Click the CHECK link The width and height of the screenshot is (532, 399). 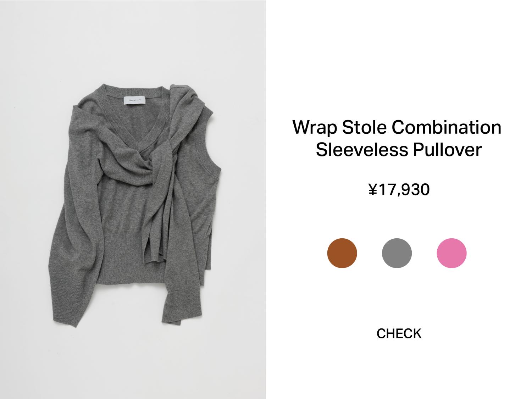[399, 333]
